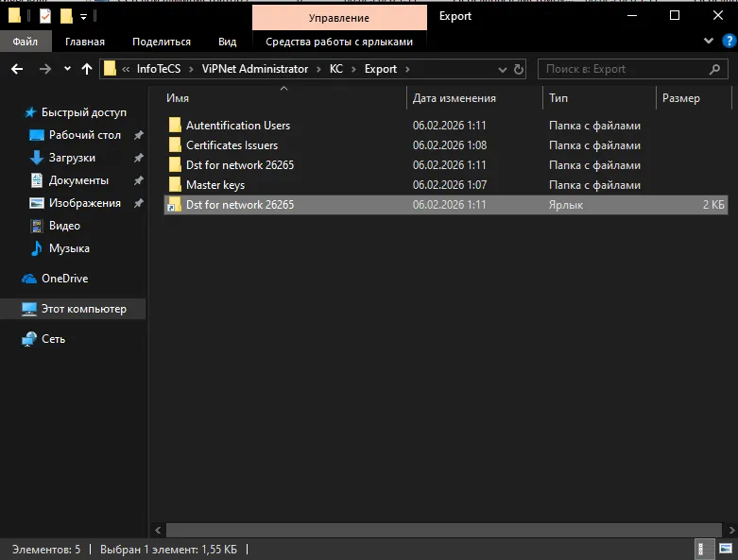The height and width of the screenshot is (560, 738).
Task: Open the Customize Quick Access Toolbar dropdown
Action: click(83, 17)
